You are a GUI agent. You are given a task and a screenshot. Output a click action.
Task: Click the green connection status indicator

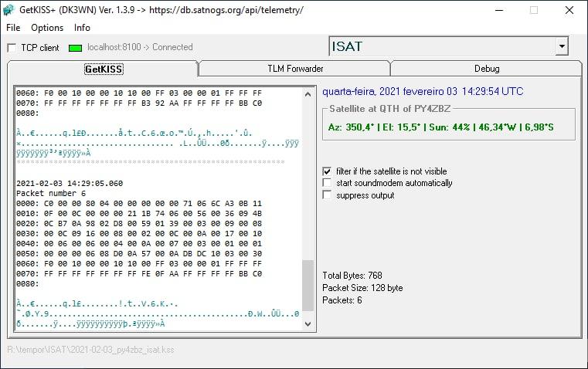[x=76, y=48]
